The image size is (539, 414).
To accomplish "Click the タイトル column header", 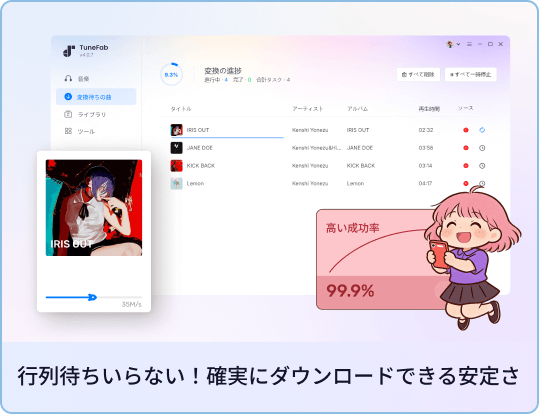I will click(x=181, y=109).
